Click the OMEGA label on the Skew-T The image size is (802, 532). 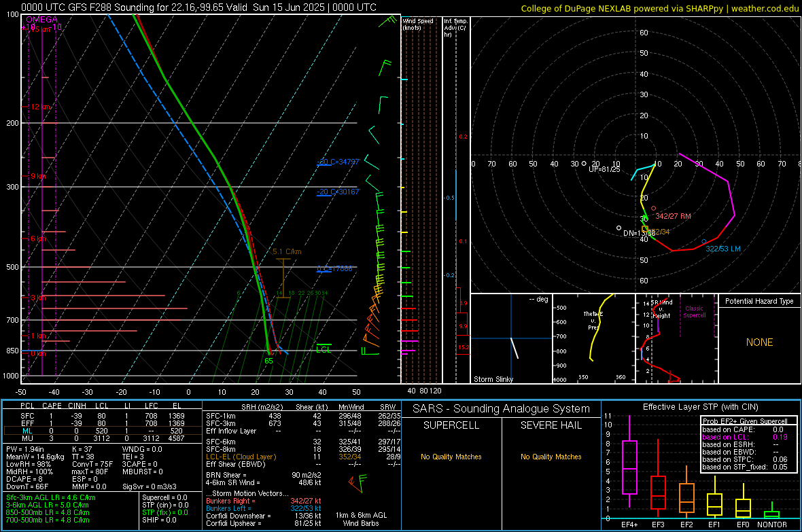pyautogui.click(x=42, y=20)
